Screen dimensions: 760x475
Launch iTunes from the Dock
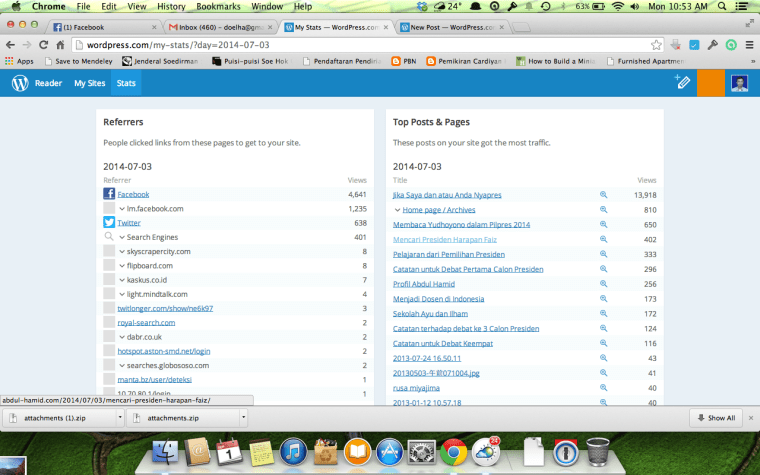[x=293, y=453]
